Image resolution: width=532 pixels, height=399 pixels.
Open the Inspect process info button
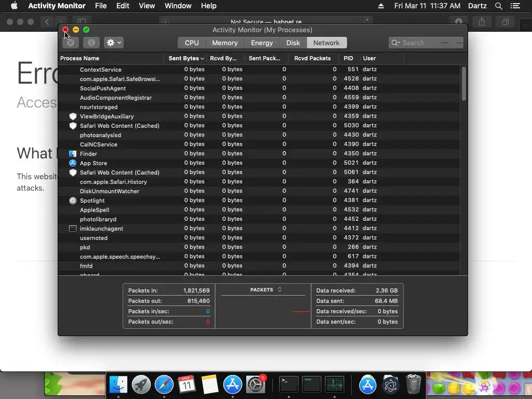coord(91,43)
